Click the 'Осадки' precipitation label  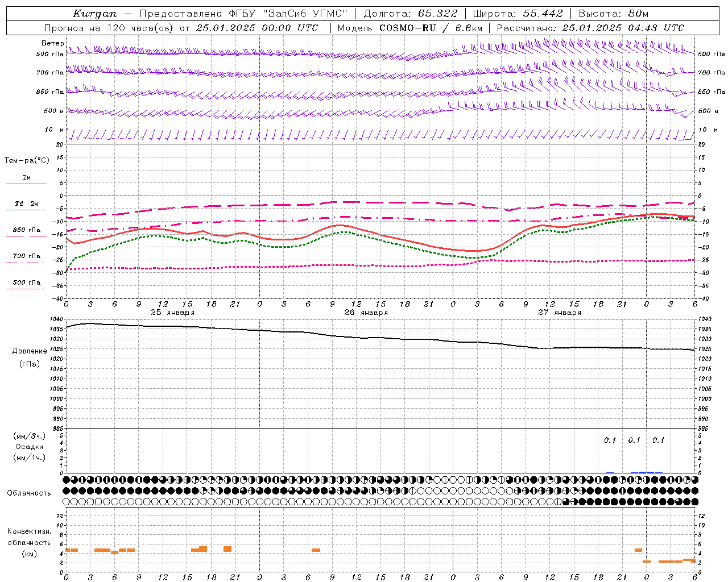click(x=30, y=447)
